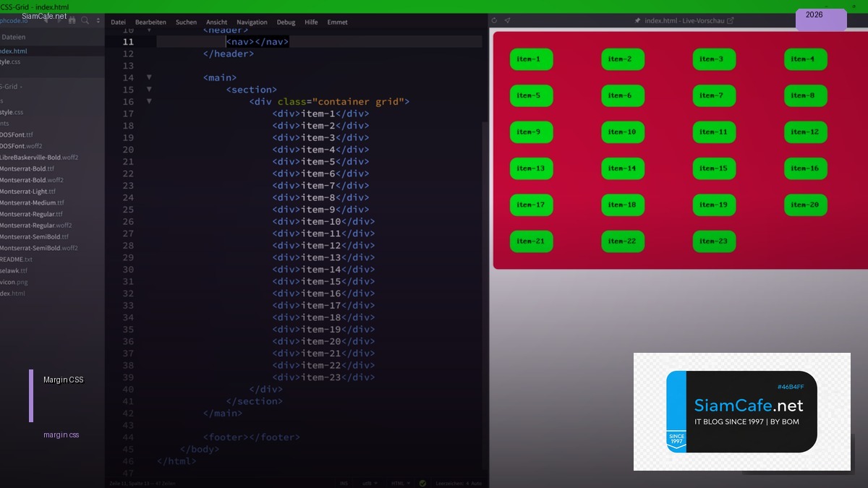The width and height of the screenshot is (868, 488).
Task: Click the green checkmark lint status icon
Action: click(x=422, y=483)
